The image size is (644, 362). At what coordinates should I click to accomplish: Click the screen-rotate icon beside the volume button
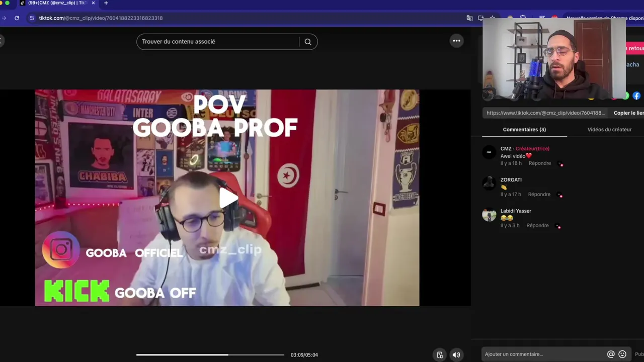click(440, 354)
